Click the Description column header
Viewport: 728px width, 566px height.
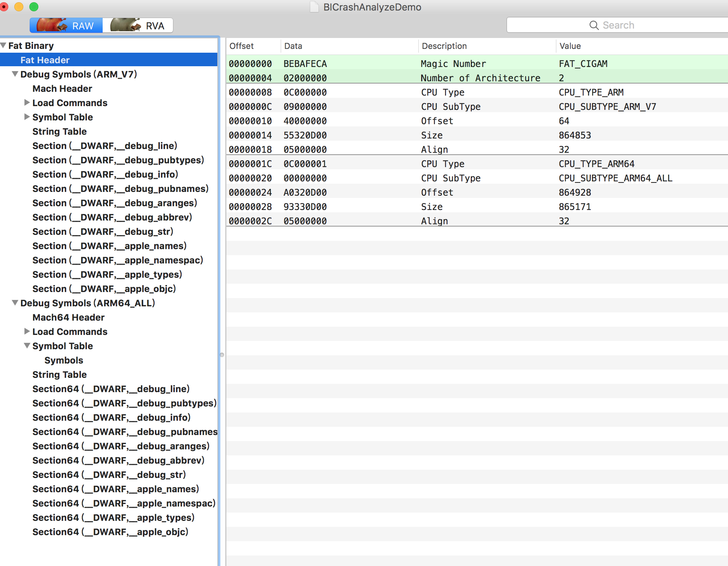coord(487,46)
